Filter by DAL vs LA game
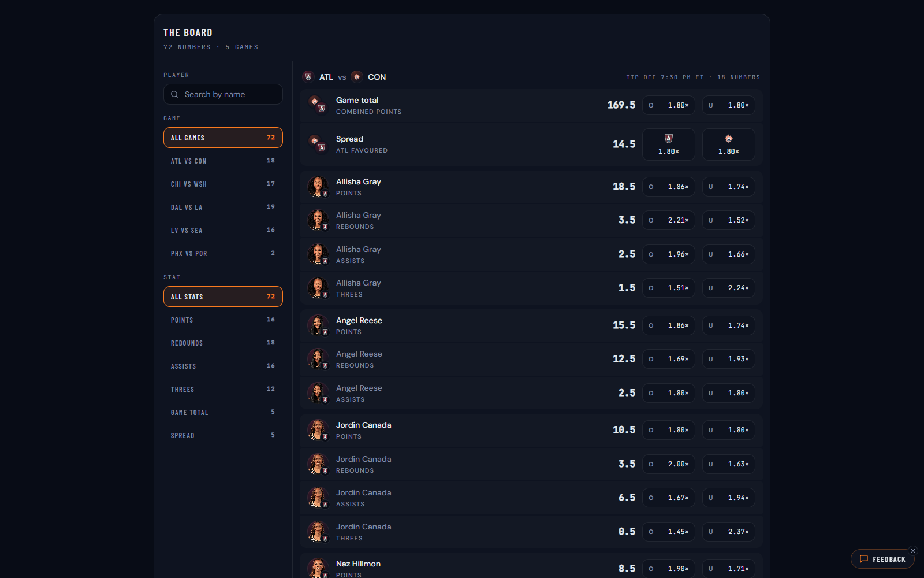The height and width of the screenshot is (578, 924). (x=223, y=207)
